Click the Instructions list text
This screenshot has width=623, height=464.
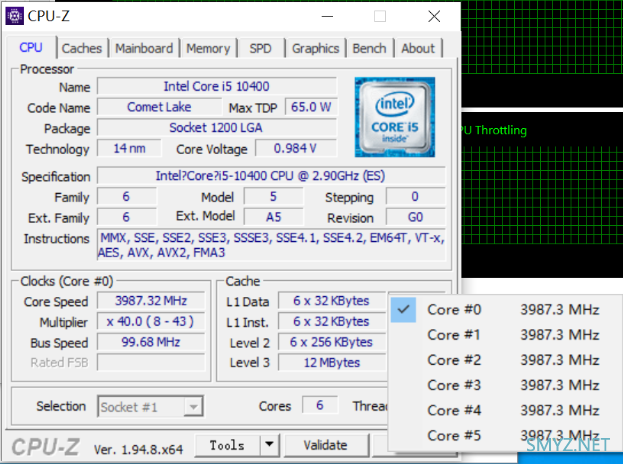[271, 245]
